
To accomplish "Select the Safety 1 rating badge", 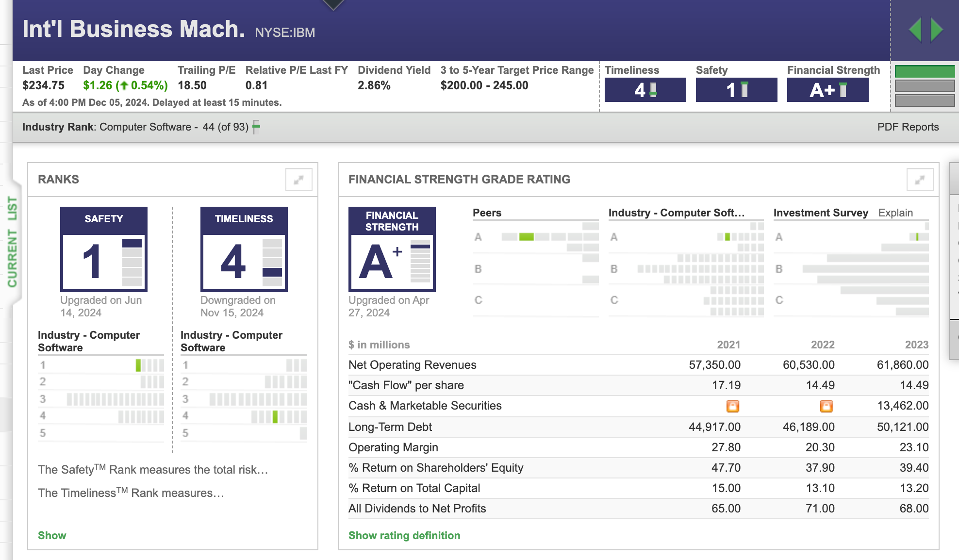I will click(x=737, y=90).
